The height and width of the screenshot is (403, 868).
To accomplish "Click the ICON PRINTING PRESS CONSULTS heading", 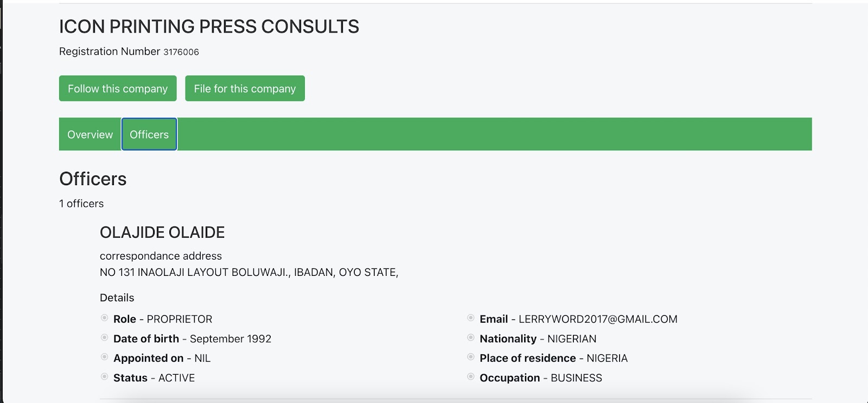I will 209,27.
